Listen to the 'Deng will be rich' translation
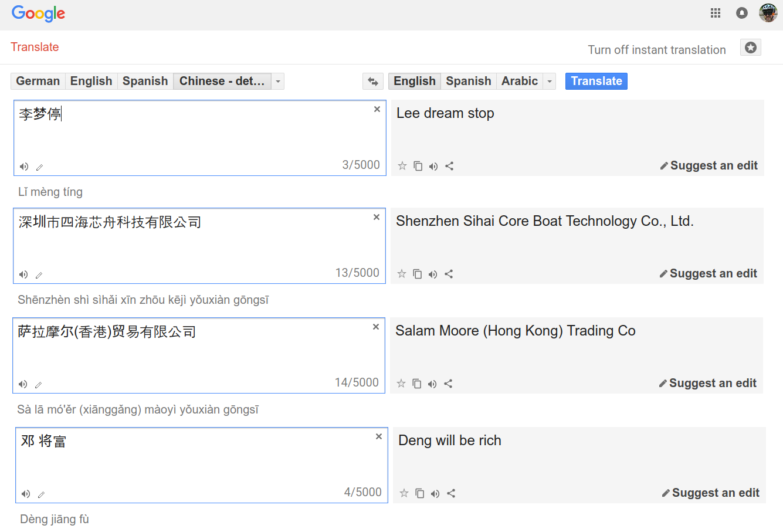 [435, 493]
